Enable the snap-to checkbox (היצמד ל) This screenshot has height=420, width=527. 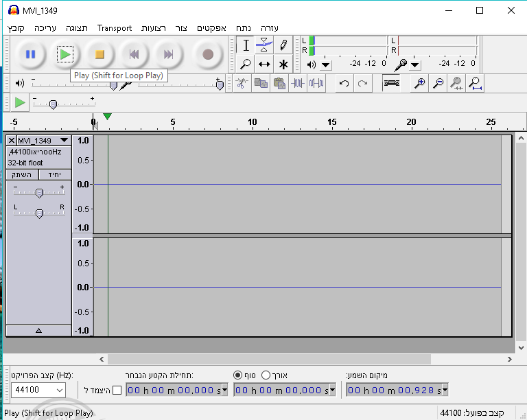coord(116,390)
